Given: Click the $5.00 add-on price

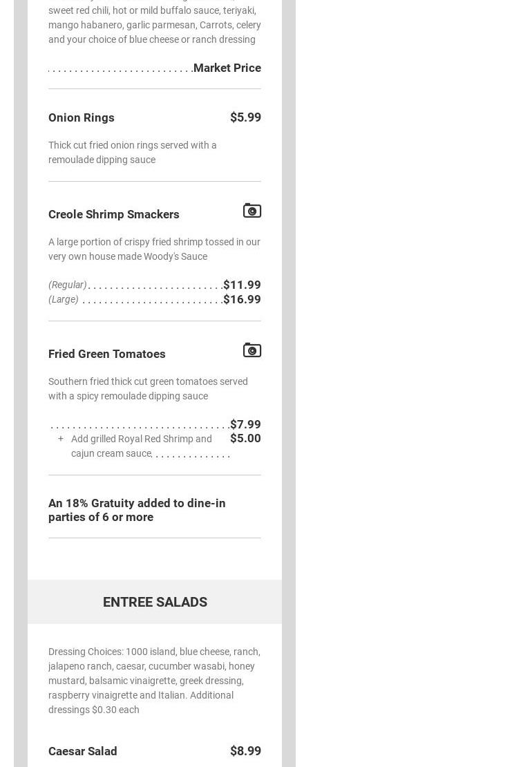Looking at the screenshot, I should pos(245,438).
